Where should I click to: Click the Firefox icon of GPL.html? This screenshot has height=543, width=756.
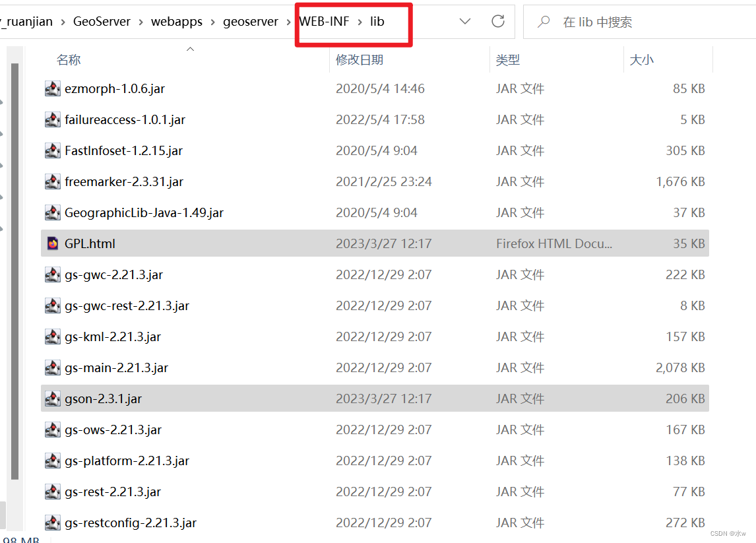click(53, 243)
